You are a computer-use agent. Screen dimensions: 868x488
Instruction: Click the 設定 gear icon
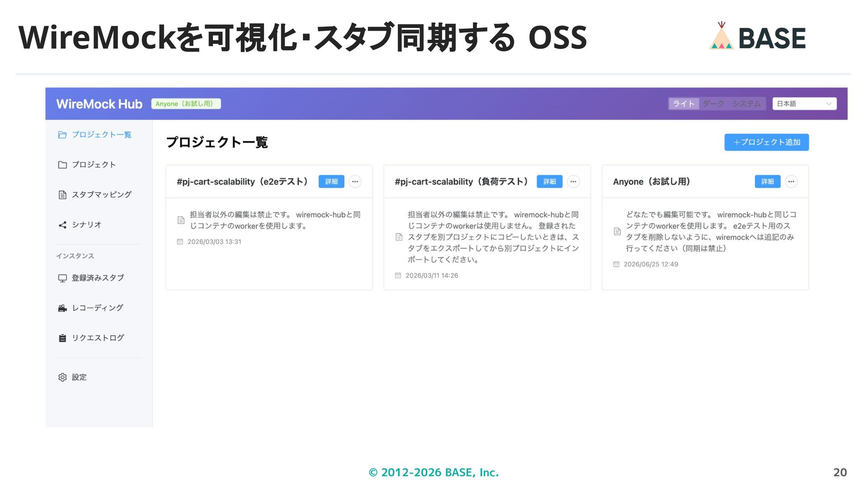point(62,377)
